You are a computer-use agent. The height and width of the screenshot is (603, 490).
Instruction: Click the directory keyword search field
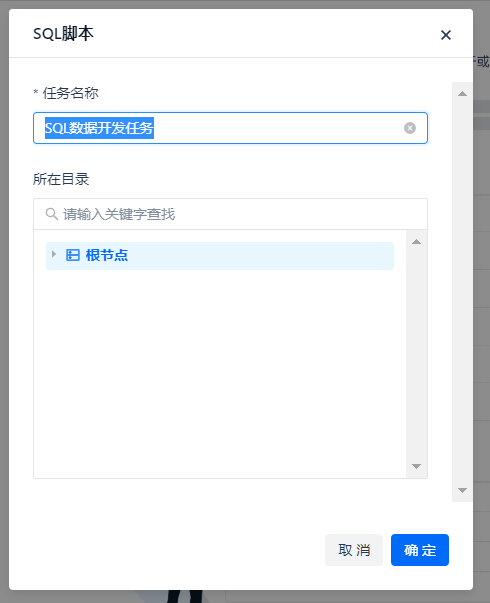[230, 214]
